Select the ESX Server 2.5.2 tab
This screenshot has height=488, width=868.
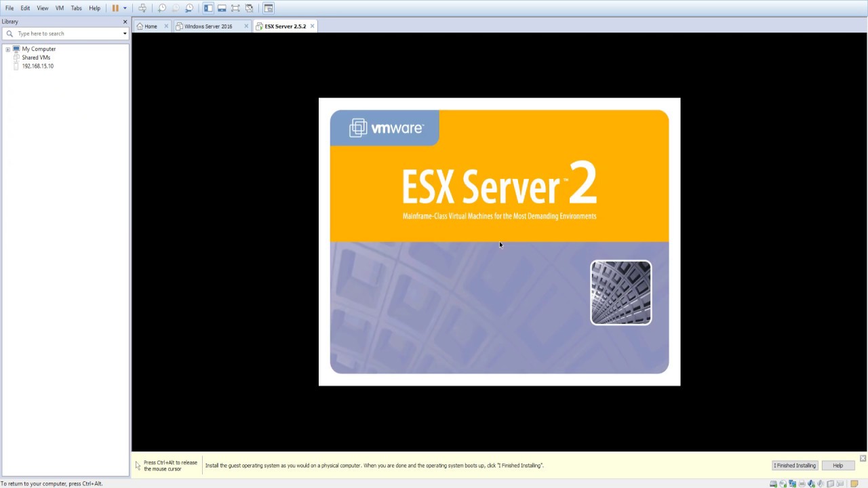coord(285,26)
